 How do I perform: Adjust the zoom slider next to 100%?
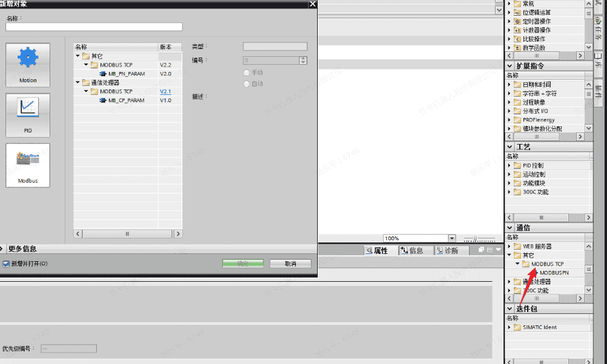click(x=476, y=238)
